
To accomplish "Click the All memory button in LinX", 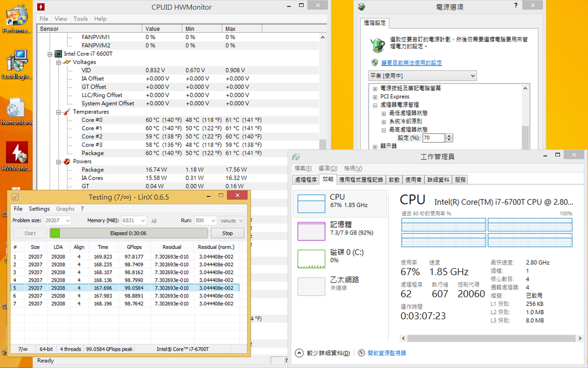I will pos(154,221).
